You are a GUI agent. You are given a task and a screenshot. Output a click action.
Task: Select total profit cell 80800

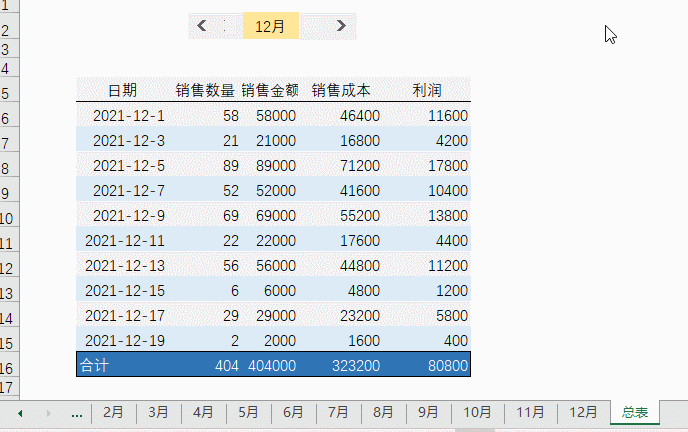tap(448, 366)
